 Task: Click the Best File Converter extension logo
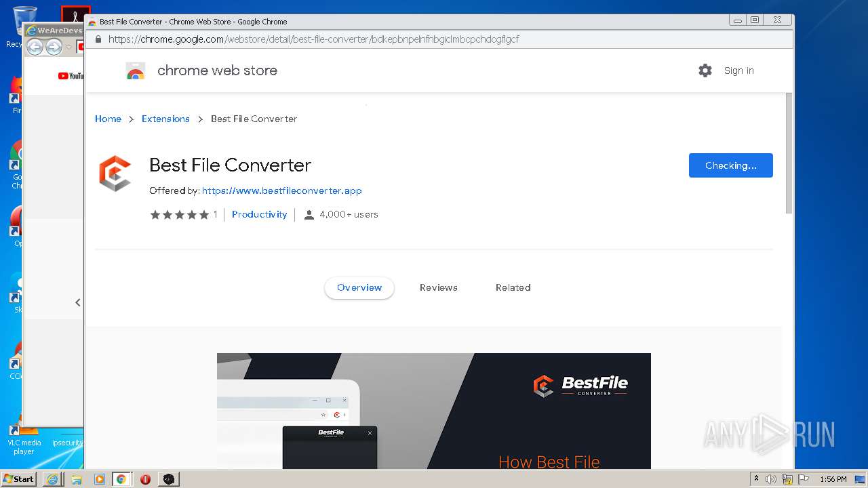pyautogui.click(x=115, y=174)
